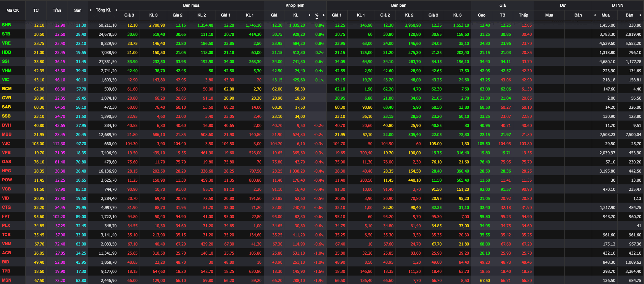This screenshot has height=284, width=644.
Task: Click FPT floor price 89.00
Action: point(81,217)
